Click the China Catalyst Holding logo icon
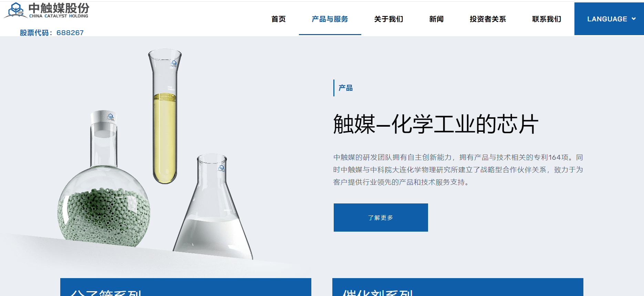This screenshot has height=296, width=644. point(15,10)
